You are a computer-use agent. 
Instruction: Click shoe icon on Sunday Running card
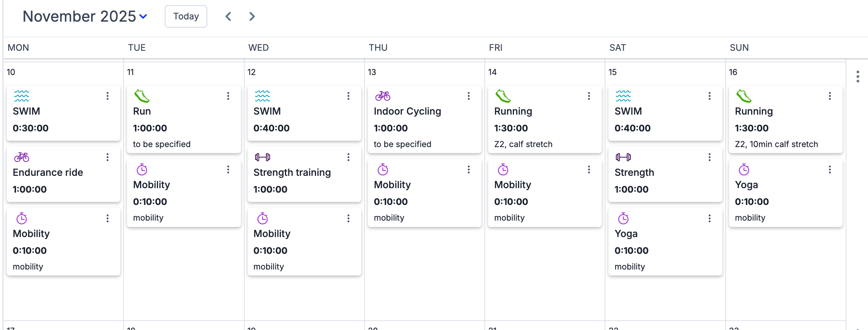point(744,96)
